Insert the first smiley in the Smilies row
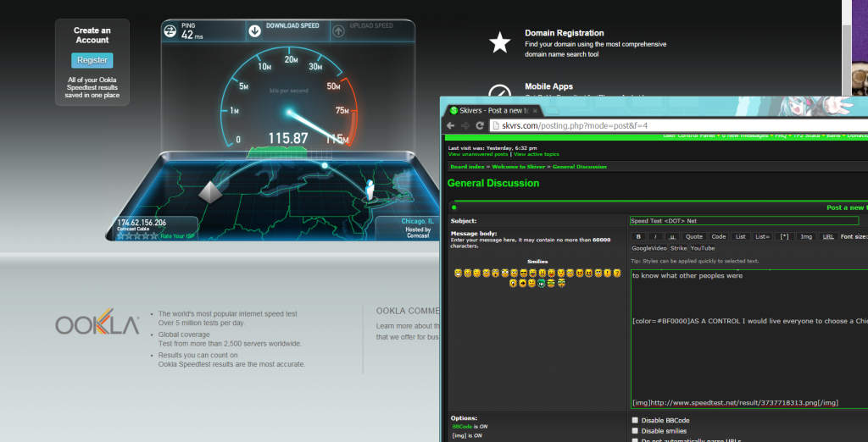 459,273
